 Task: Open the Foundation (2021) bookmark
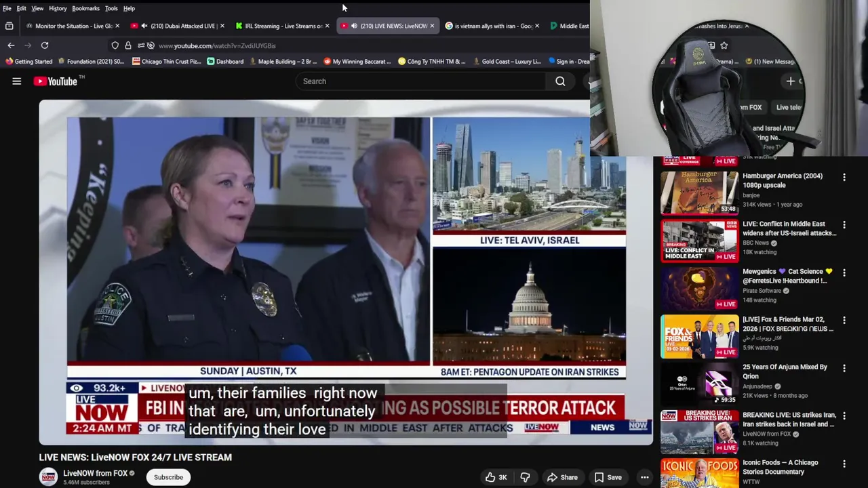pyautogui.click(x=91, y=62)
